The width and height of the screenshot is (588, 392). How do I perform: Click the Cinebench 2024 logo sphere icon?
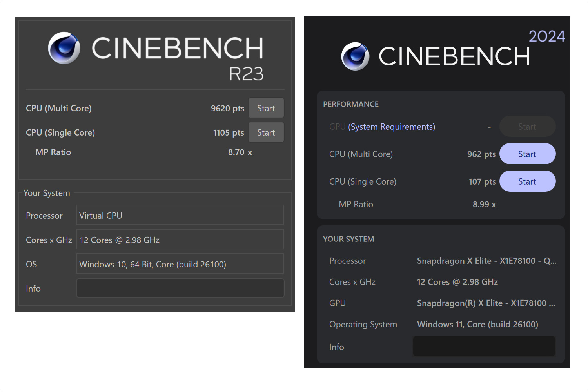tap(355, 56)
